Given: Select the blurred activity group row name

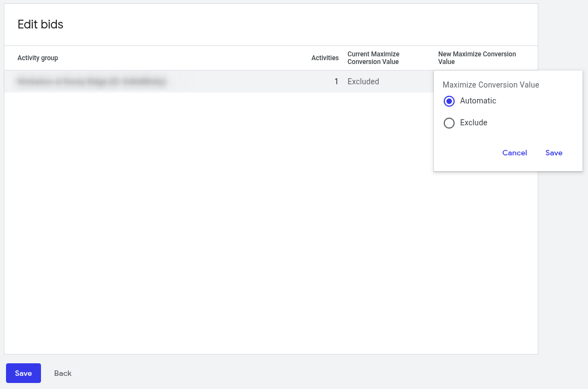Looking at the screenshot, I should pyautogui.click(x=91, y=82).
